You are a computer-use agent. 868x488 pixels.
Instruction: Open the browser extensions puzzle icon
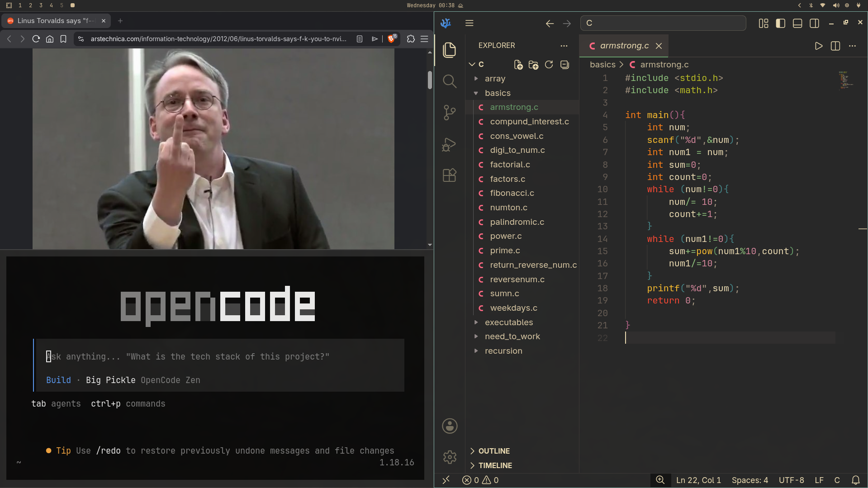pos(411,39)
